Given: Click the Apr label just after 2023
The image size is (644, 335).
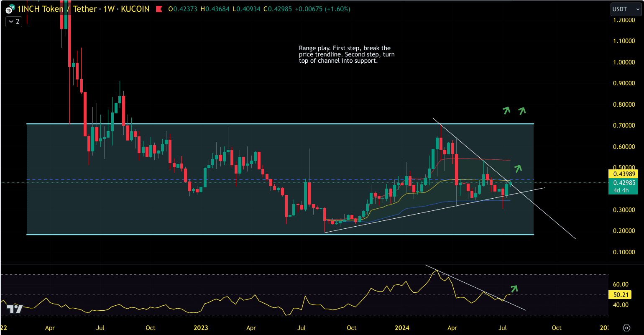Looking at the screenshot, I should tap(251, 328).
